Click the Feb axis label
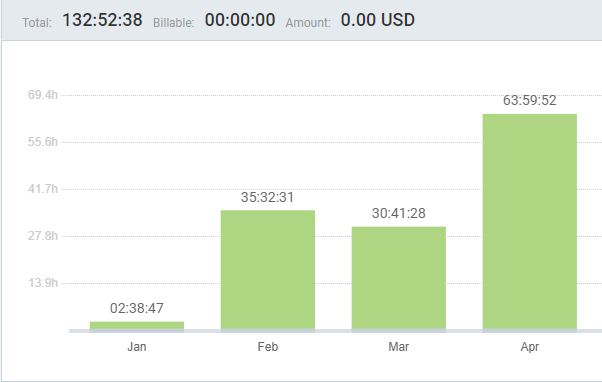 pos(268,347)
